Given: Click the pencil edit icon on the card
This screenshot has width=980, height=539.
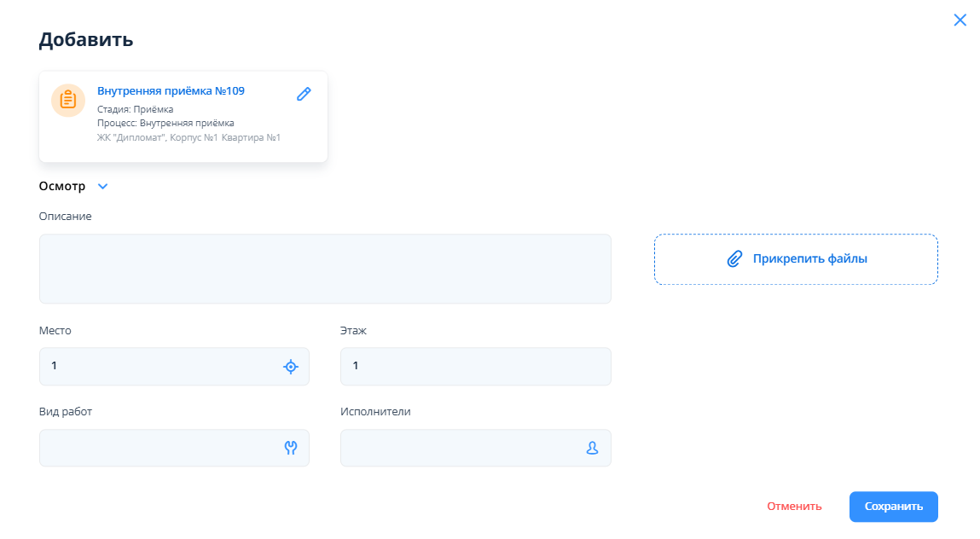Looking at the screenshot, I should click(304, 94).
